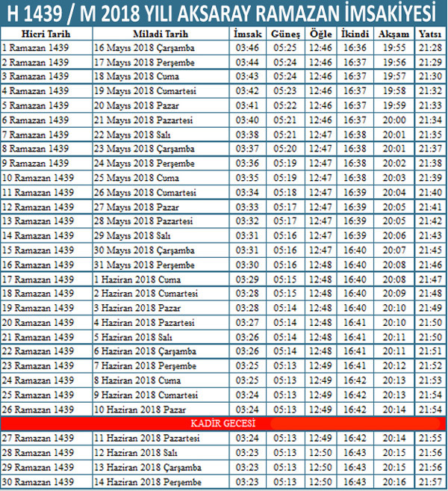
Task: Click the red Kadir Gecesi banner row
Action: click(x=223, y=423)
